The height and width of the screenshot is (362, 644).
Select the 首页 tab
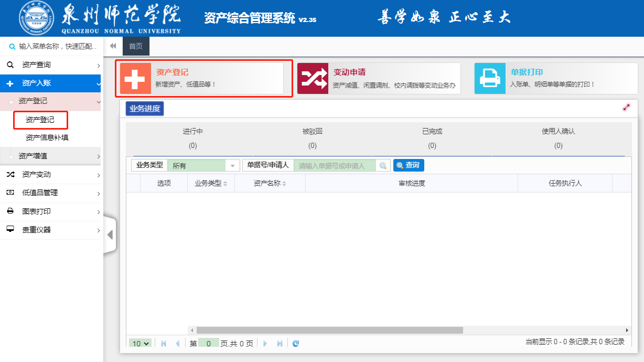(136, 46)
